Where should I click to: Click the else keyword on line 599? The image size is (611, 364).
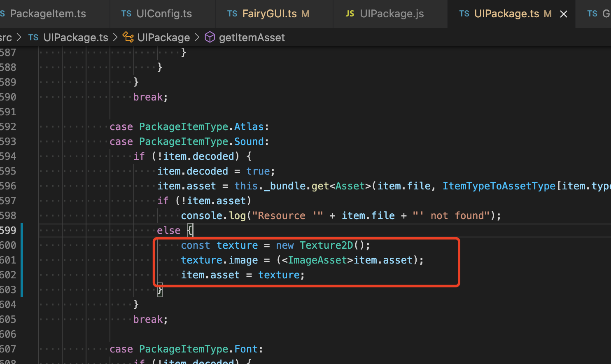169,230
